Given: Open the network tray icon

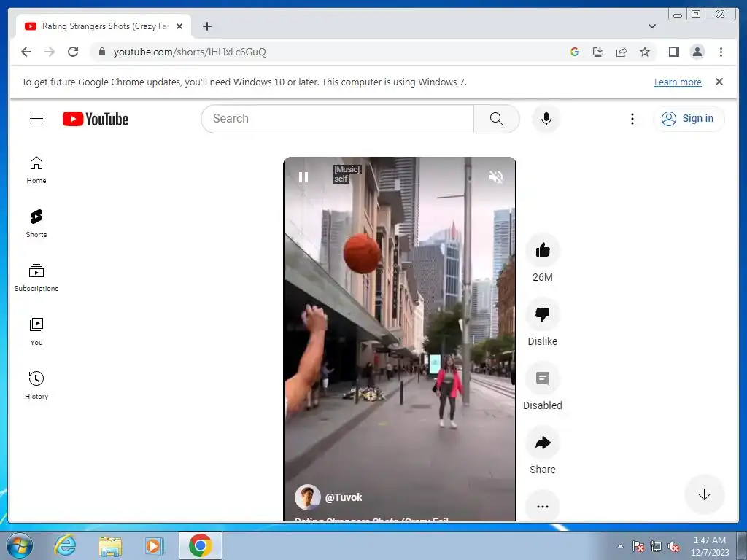Looking at the screenshot, I should [x=656, y=546].
